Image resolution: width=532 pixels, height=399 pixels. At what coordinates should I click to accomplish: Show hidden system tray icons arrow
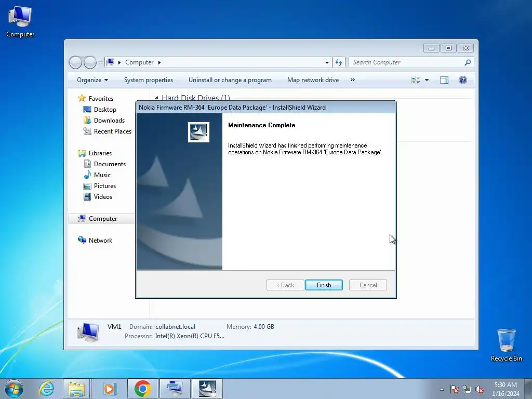tap(442, 389)
